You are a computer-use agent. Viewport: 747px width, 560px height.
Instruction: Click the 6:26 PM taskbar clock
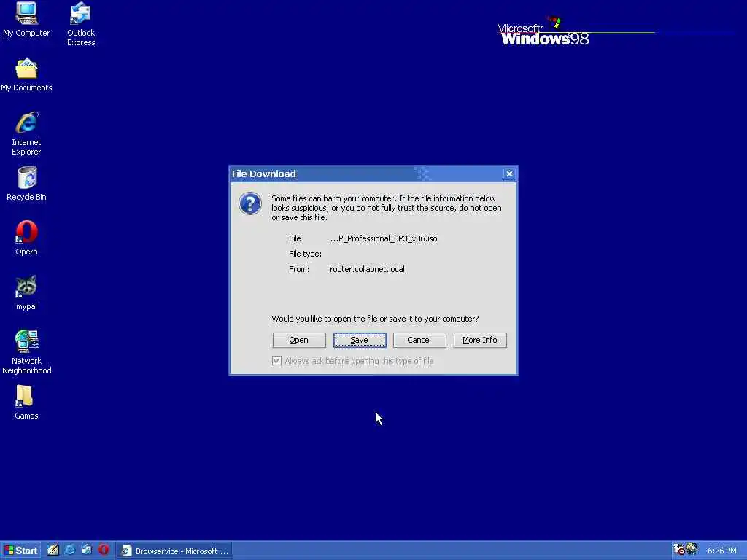point(721,551)
